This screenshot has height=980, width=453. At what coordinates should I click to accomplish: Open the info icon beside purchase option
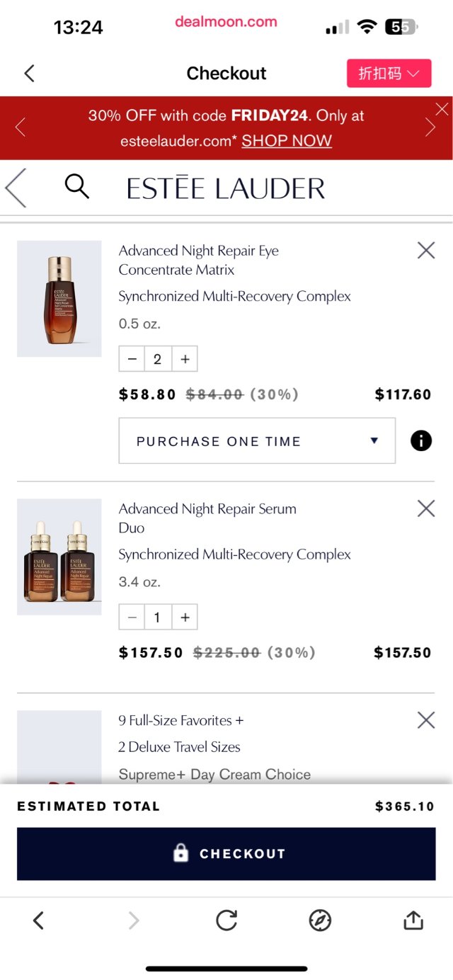coord(421,441)
